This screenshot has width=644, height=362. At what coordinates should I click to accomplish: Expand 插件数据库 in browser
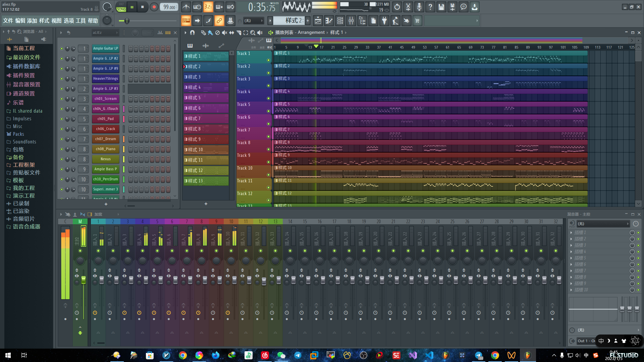[26, 66]
